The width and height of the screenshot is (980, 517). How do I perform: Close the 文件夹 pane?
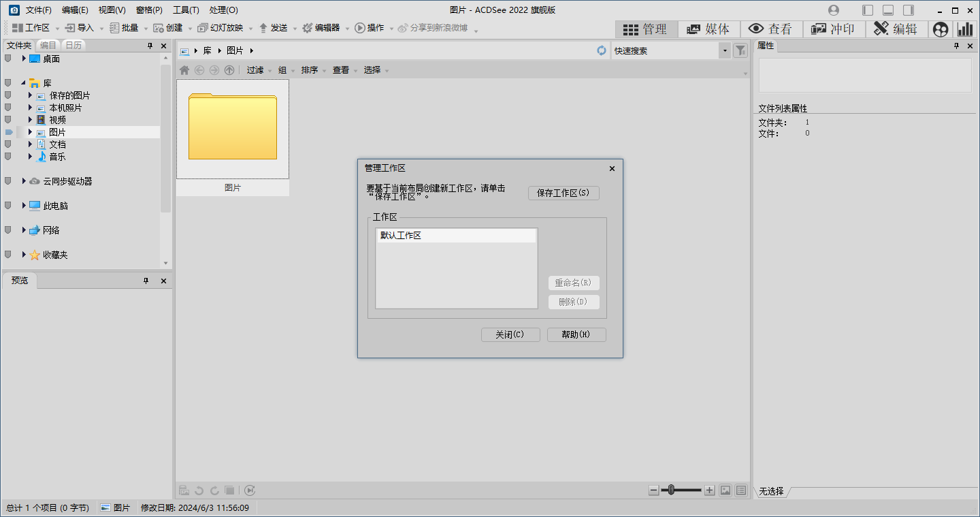(163, 46)
